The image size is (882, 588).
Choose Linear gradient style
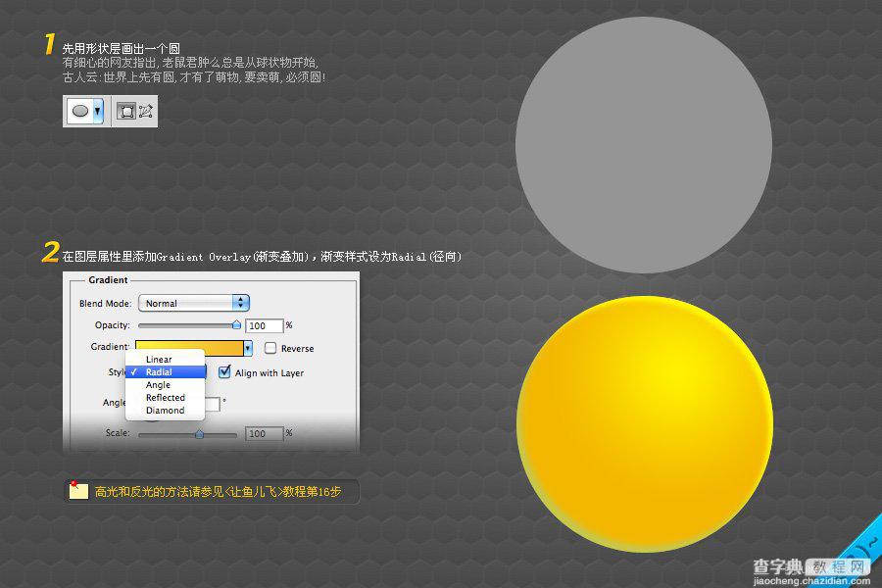[166, 359]
